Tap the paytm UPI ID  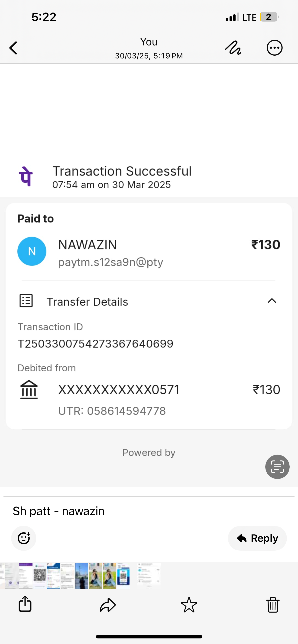111,262
